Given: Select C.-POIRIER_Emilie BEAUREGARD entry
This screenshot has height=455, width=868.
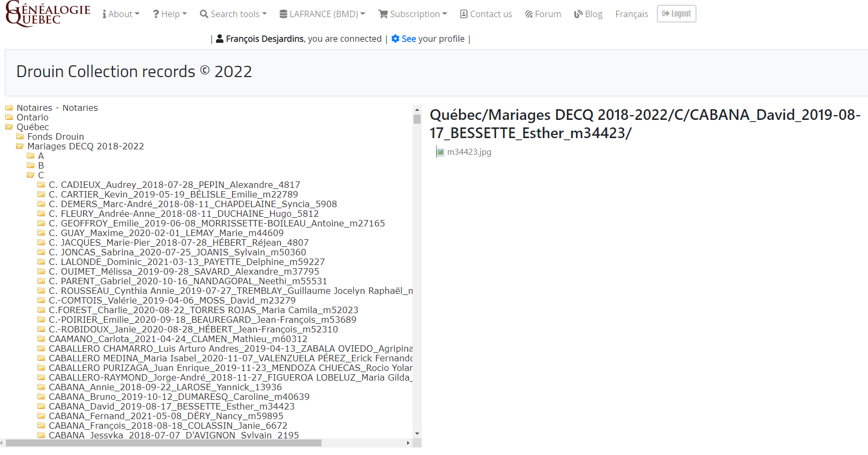Looking at the screenshot, I should point(203,320).
